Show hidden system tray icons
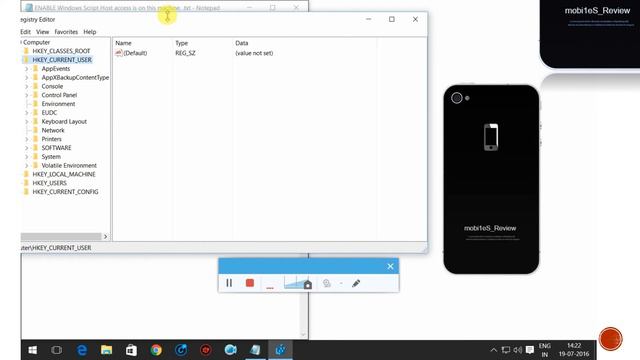 (x=493, y=350)
